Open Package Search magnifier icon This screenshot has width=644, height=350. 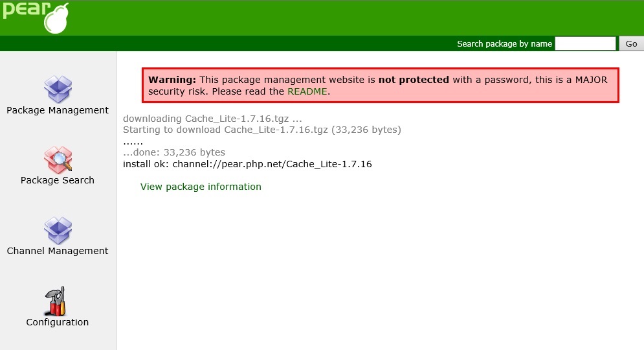(58, 160)
